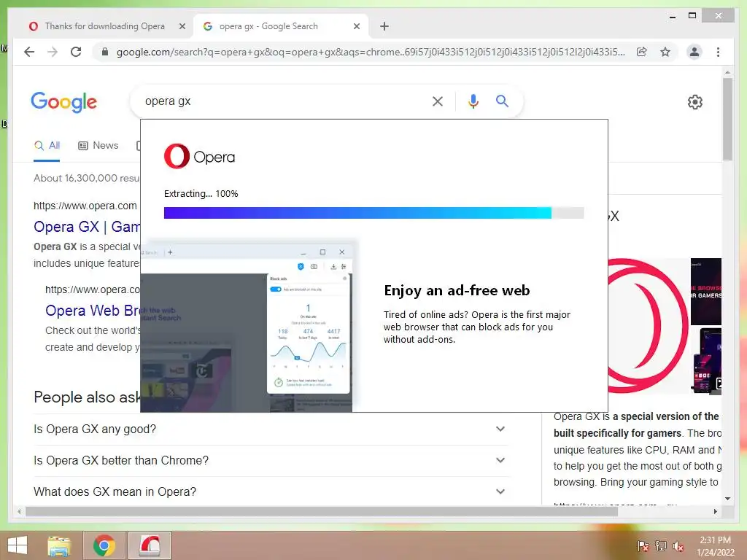Viewport: 747px width, 560px height.
Task: Click the Opera logo in the installer
Action: (x=200, y=156)
